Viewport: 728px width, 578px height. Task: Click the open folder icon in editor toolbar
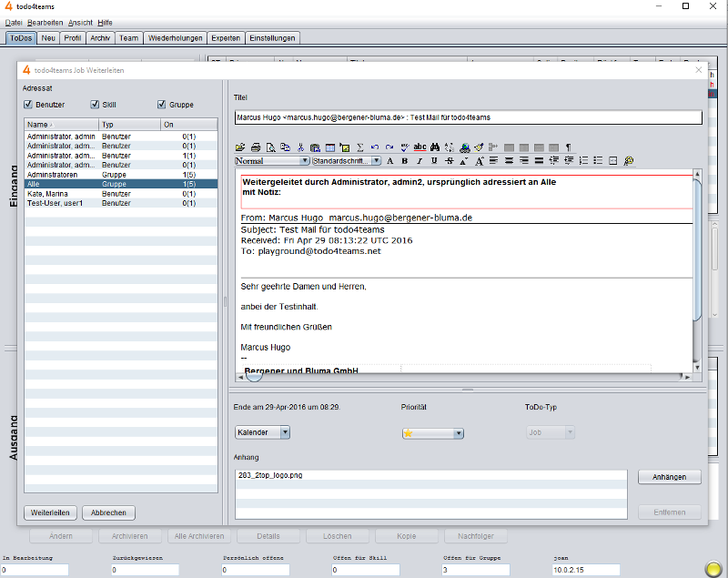click(x=240, y=147)
